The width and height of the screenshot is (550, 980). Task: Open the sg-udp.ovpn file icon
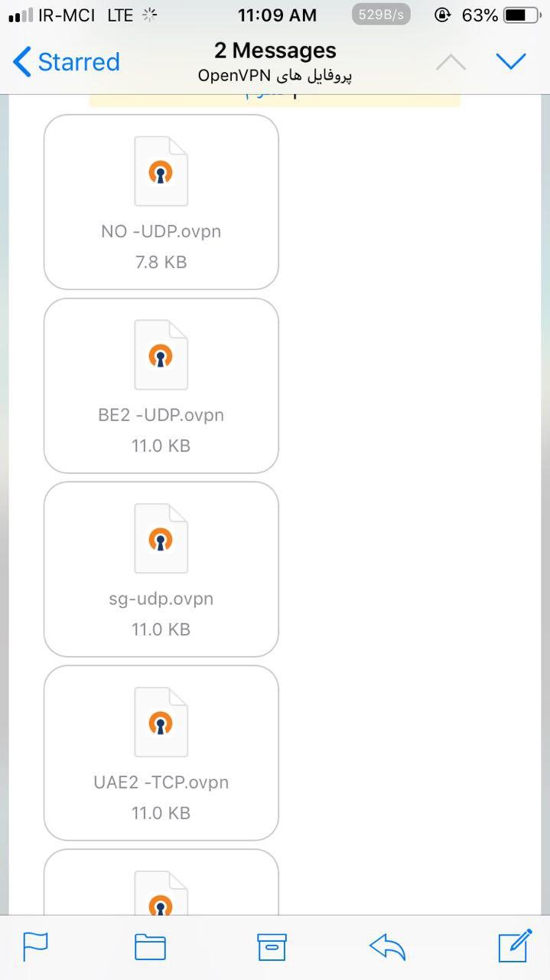tap(161, 539)
